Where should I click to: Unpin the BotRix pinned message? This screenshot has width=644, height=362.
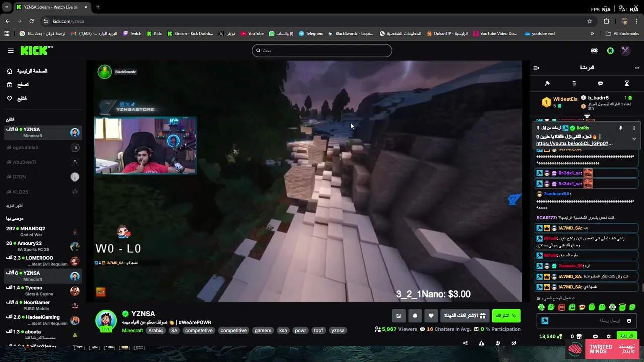621,128
